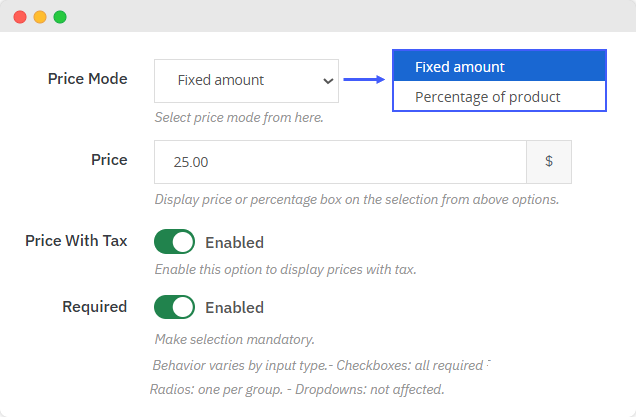Click Enabled text beside Required switch
This screenshot has height=417, width=636.
[x=234, y=307]
